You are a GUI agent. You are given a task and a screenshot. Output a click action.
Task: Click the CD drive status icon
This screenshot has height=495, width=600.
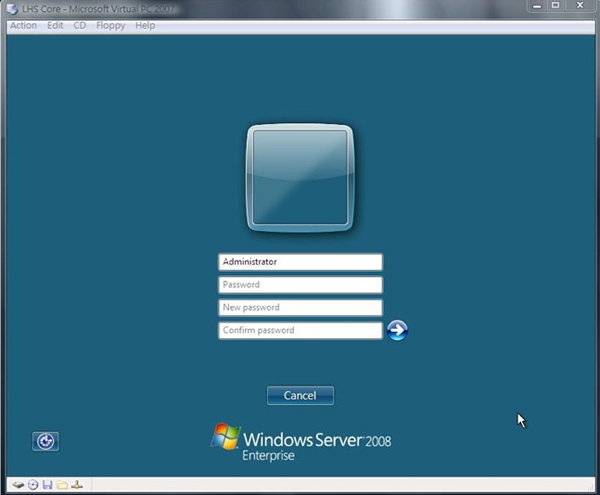click(32, 485)
